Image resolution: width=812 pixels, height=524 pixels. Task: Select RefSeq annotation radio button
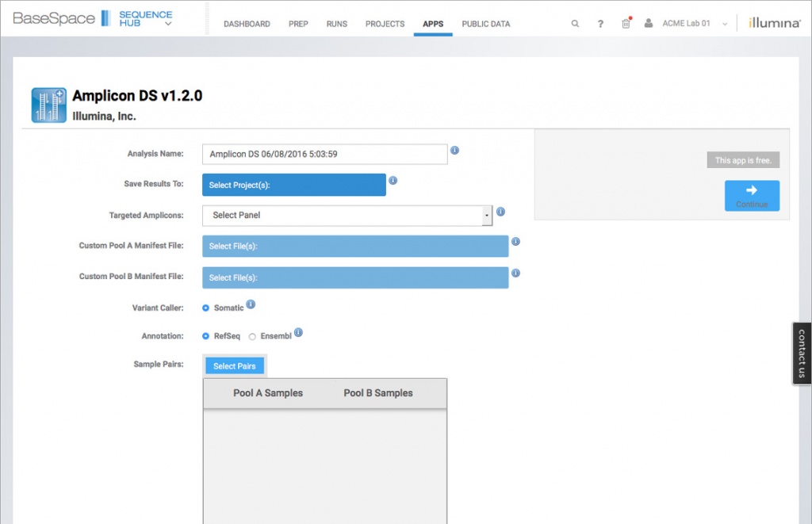tap(205, 336)
